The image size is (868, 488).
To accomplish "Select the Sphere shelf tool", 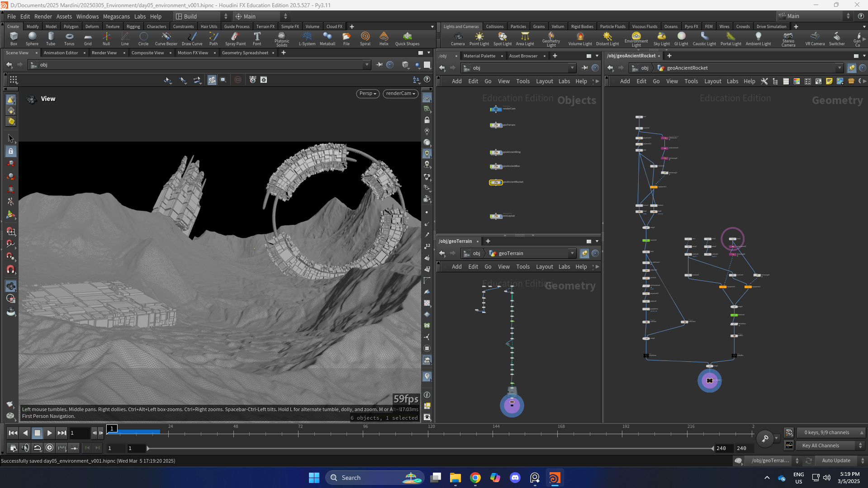I will coord(32,38).
